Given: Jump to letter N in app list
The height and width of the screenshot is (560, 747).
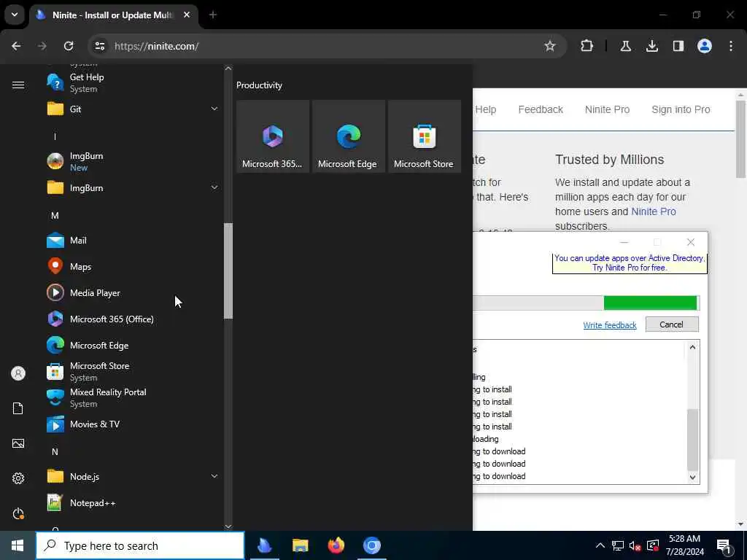Looking at the screenshot, I should [x=55, y=452].
